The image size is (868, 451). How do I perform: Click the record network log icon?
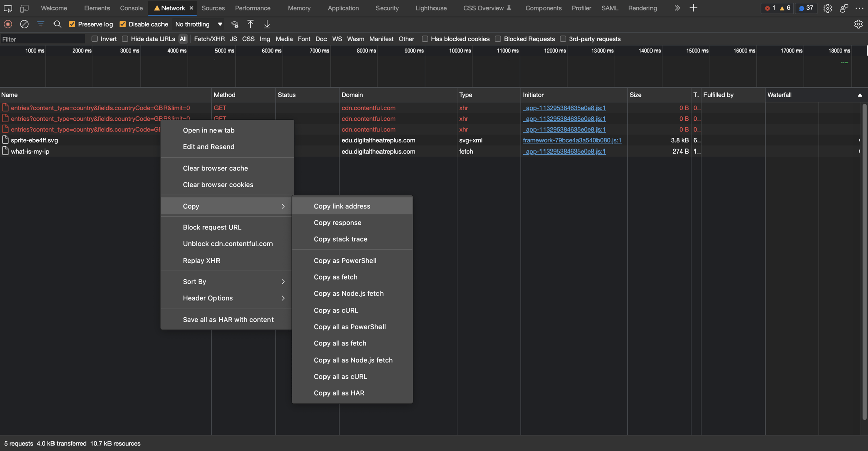click(8, 24)
